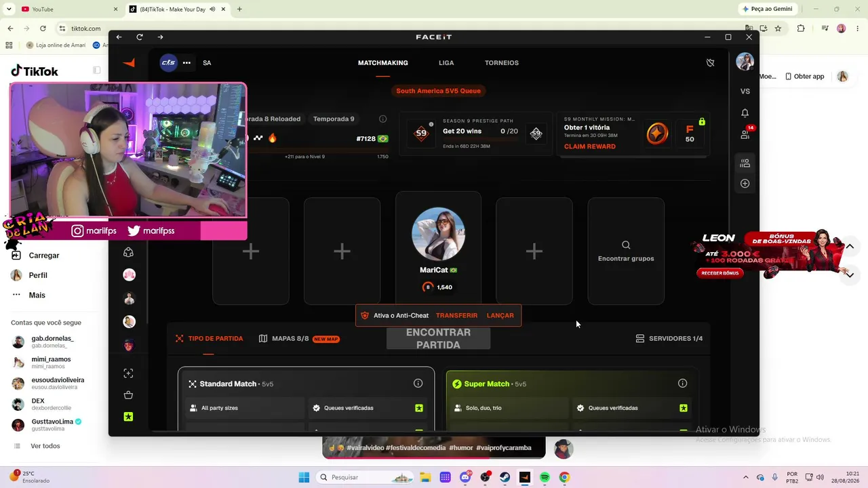Reload the FACEIT client page

pos(140,37)
